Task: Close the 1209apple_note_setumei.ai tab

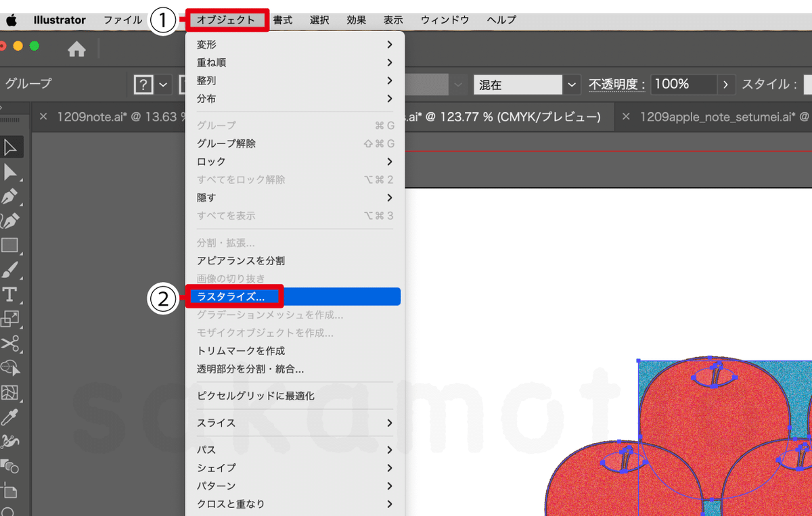Action: click(626, 117)
